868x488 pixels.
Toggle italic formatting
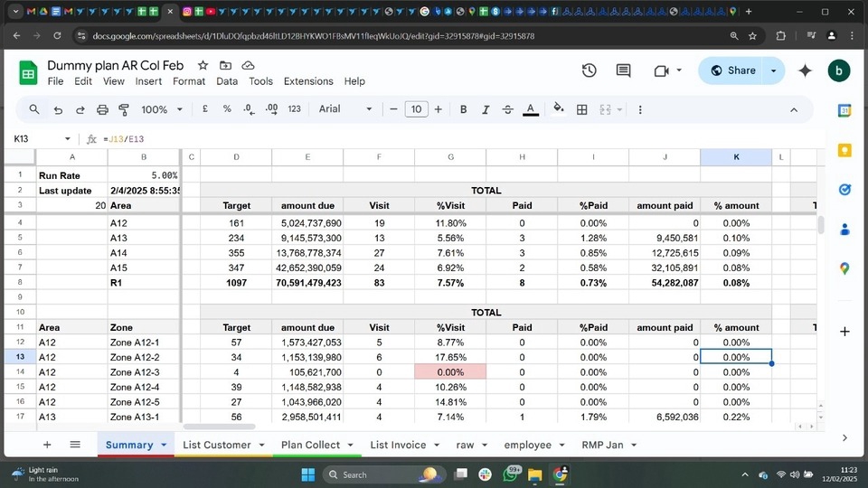tap(486, 109)
